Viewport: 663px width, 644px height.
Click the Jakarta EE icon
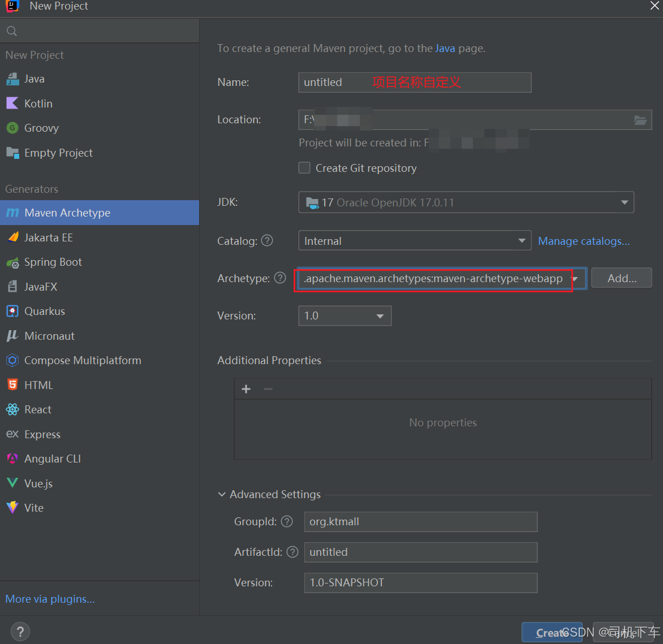click(13, 237)
